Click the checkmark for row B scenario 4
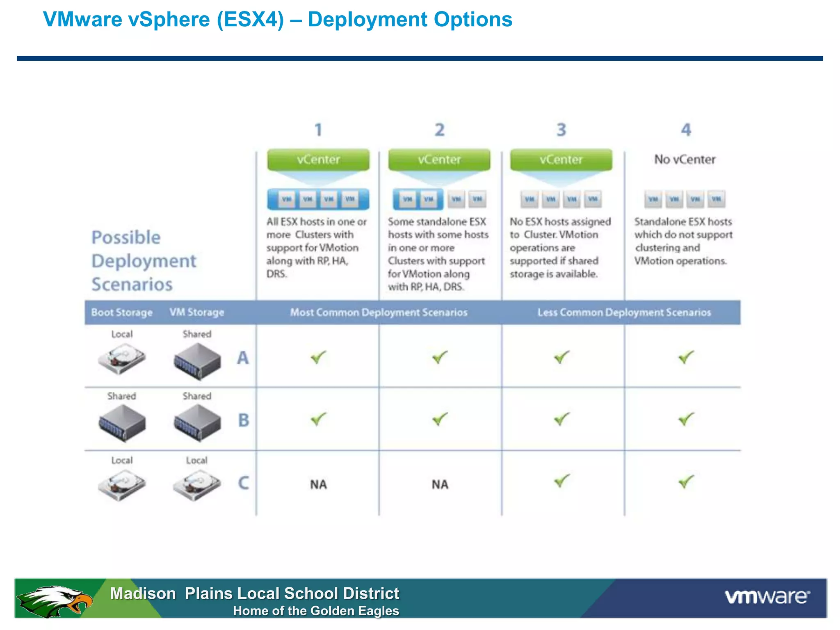The width and height of the screenshot is (840, 630). (x=686, y=419)
